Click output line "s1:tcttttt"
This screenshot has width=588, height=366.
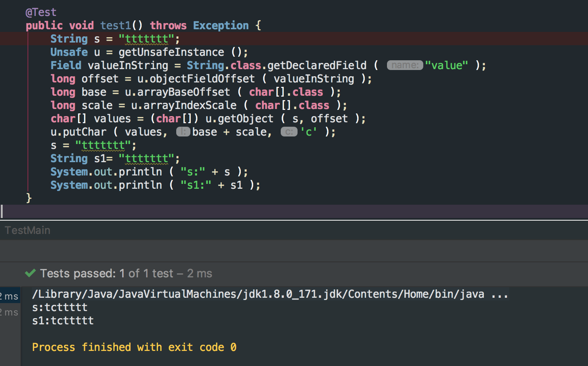(x=63, y=320)
